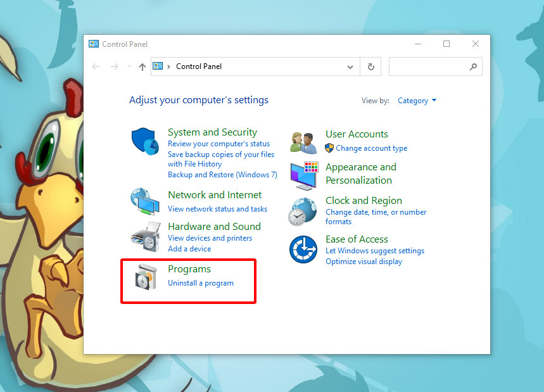This screenshot has height=392, width=544.
Task: Click the System and Security shield icon
Action: (145, 141)
